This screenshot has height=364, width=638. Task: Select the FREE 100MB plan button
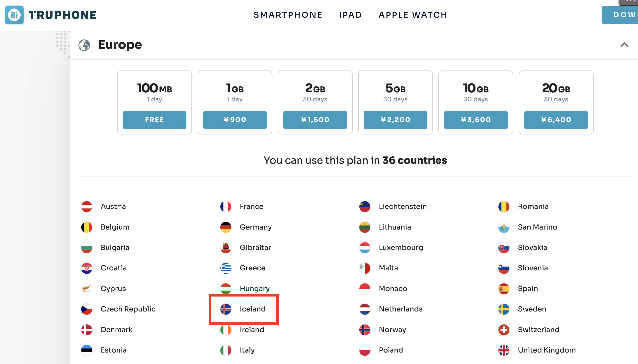(x=154, y=120)
